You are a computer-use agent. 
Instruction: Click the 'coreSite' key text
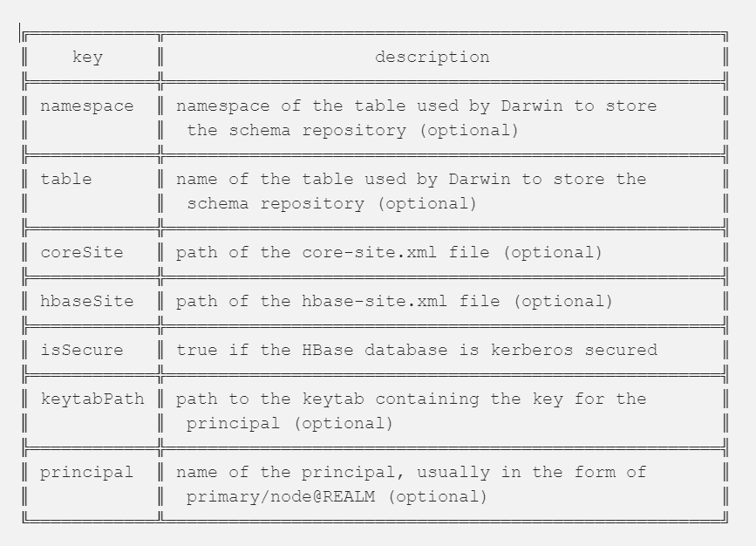[x=82, y=252]
